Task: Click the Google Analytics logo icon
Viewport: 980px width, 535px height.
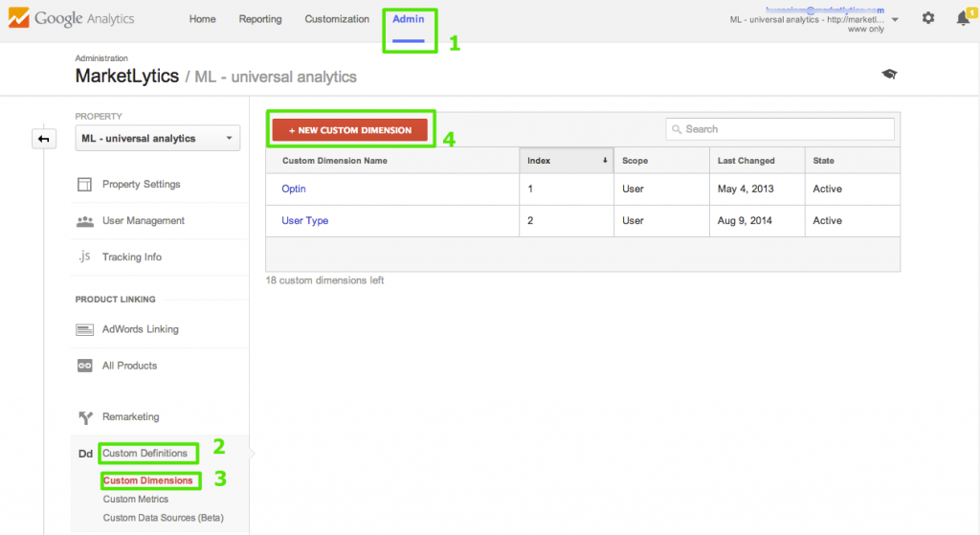Action: click(x=18, y=18)
